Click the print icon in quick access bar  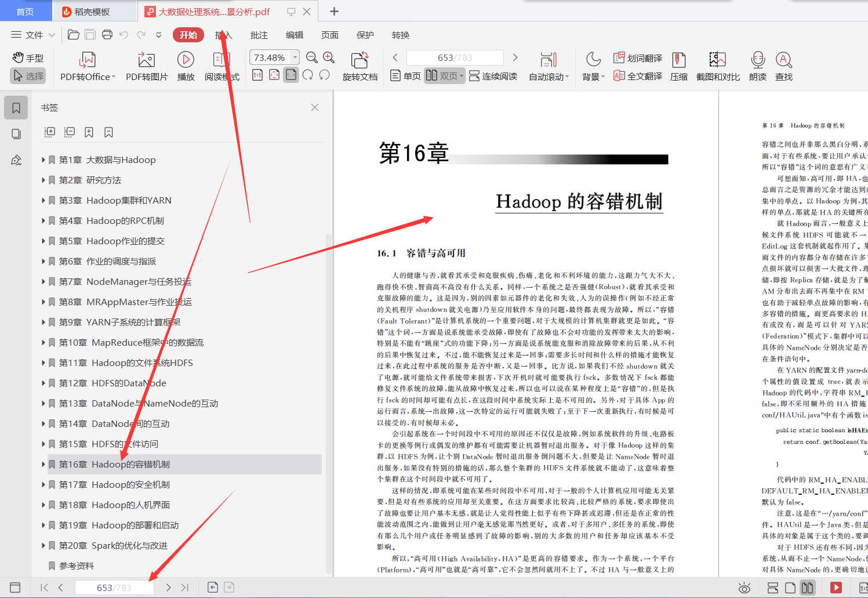(x=107, y=35)
